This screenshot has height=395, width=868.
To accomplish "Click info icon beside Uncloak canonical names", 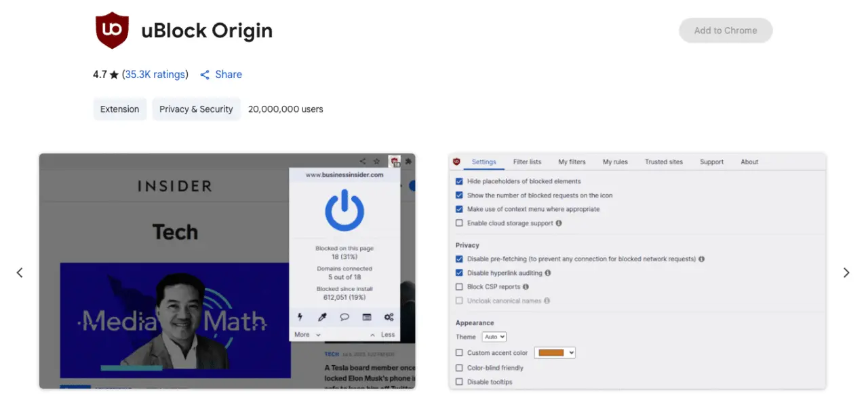I will point(547,301).
